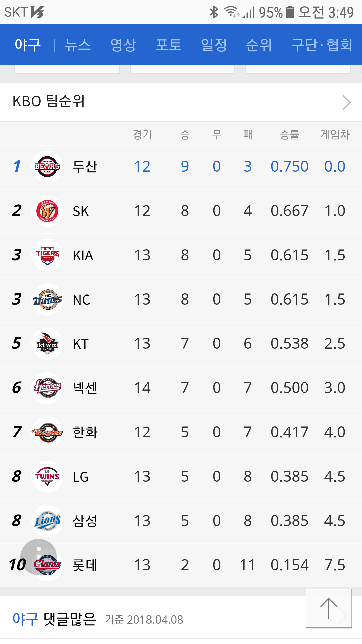The width and height of the screenshot is (362, 644).
Task: Open the 롯데 team name link
Action: tap(85, 565)
